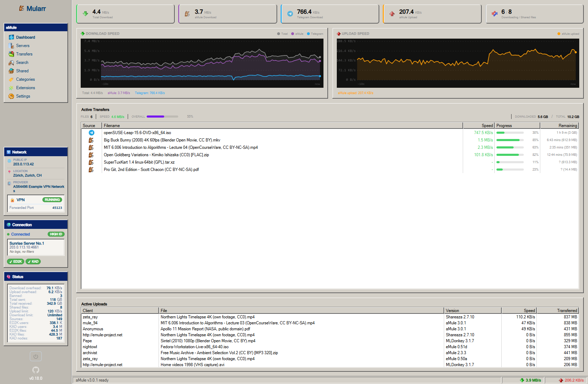
Task: Click status bar download speed 3.9 MB/s
Action: tap(530, 380)
